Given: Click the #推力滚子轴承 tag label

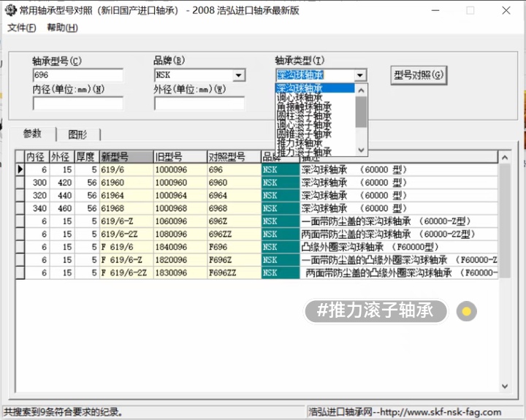Looking at the screenshot, I should (376, 310).
